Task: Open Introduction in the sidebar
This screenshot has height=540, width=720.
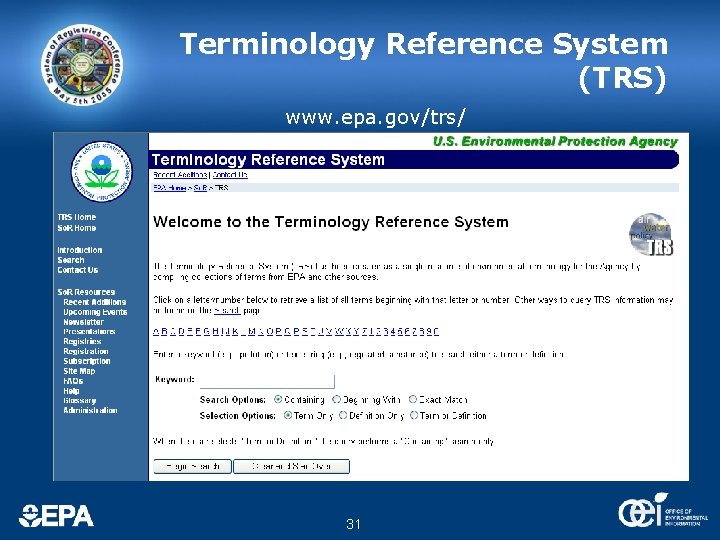Action: tap(80, 250)
